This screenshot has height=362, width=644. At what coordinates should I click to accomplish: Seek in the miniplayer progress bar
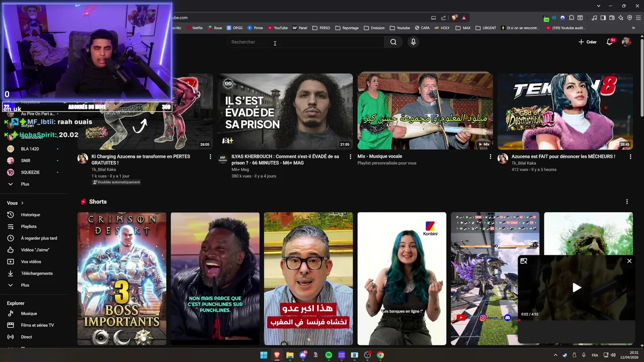577,320
